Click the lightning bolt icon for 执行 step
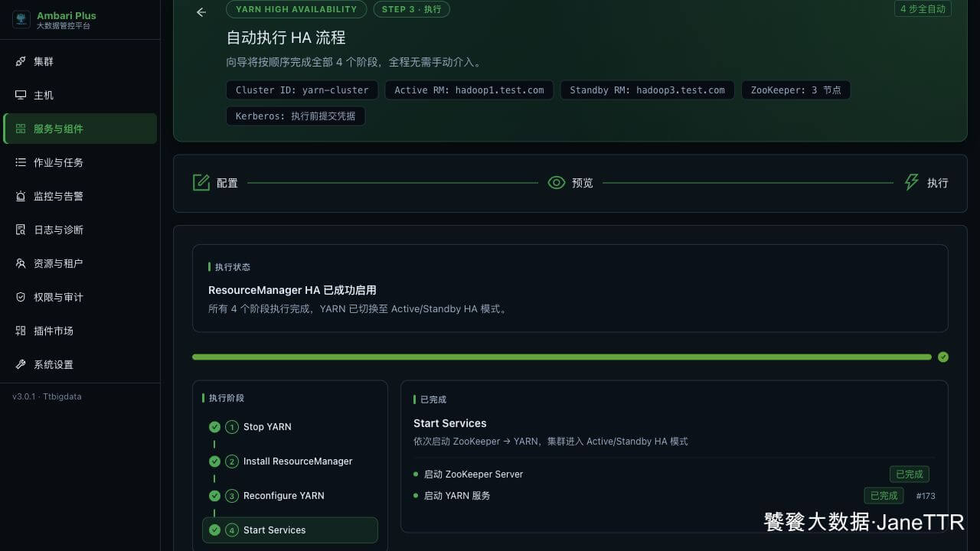This screenshot has height=551, width=980. 912,182
